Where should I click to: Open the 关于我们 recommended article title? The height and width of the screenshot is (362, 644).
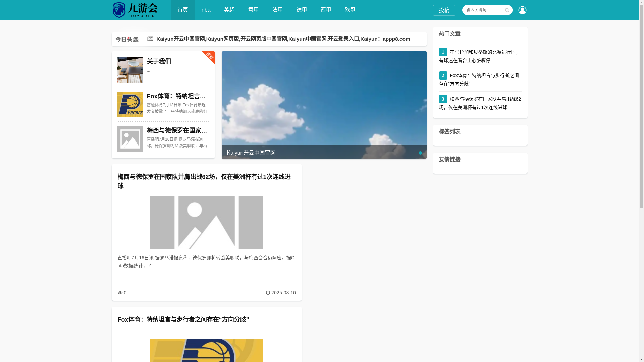coord(159,61)
